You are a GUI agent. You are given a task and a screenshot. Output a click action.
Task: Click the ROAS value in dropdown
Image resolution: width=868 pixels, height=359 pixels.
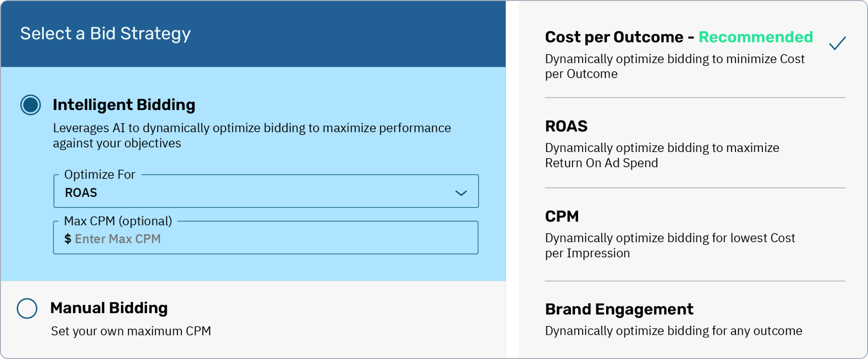[81, 193]
